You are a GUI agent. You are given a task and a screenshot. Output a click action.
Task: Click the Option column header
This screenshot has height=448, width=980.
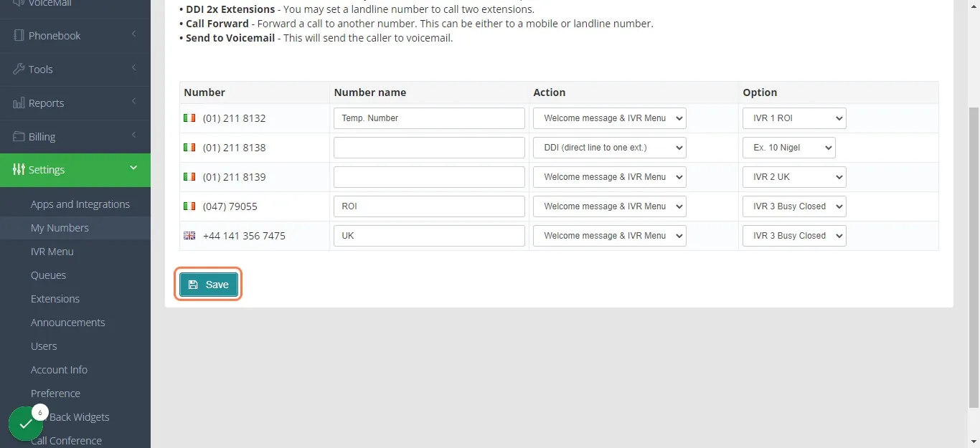(760, 92)
